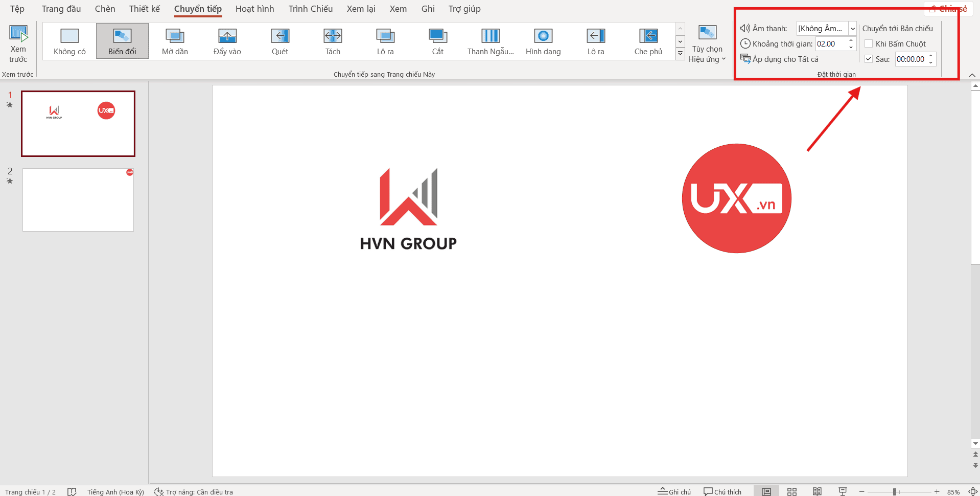The height and width of the screenshot is (496, 980).
Task: Apply the Lộ ra transition beside Che phủ
Action: pyautogui.click(x=596, y=41)
